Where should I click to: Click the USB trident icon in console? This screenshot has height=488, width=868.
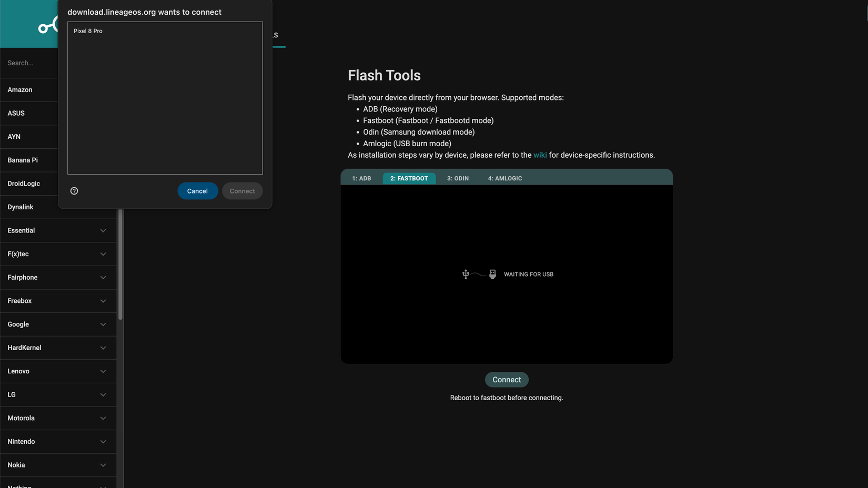pyautogui.click(x=466, y=274)
